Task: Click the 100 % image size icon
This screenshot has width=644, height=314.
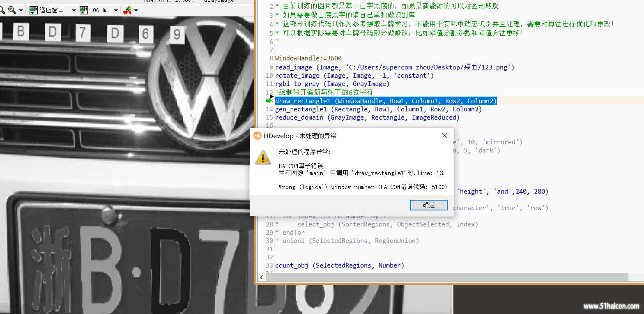Action: [84, 10]
